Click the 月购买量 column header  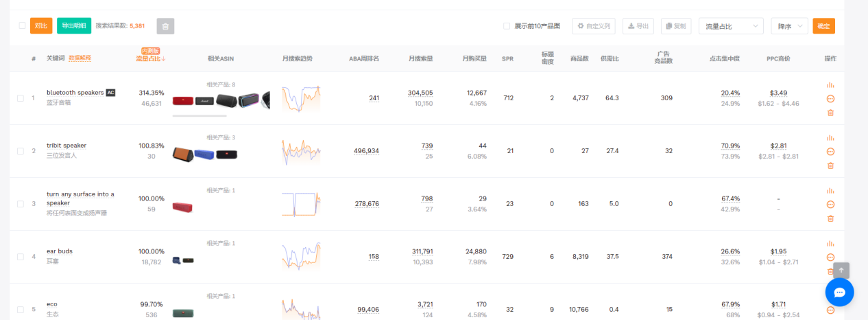click(x=474, y=58)
